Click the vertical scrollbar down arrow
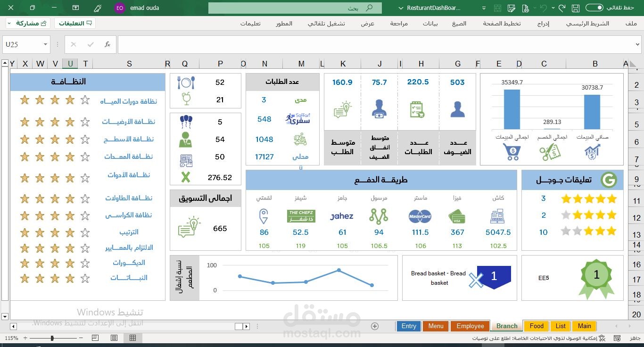Screen dimensions: 644x347 coord(5,316)
